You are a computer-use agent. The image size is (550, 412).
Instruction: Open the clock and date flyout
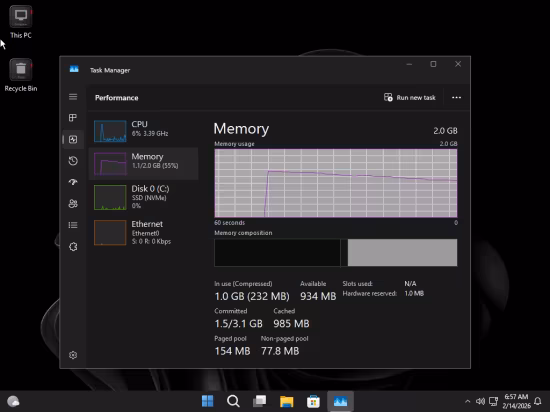[x=516, y=401]
